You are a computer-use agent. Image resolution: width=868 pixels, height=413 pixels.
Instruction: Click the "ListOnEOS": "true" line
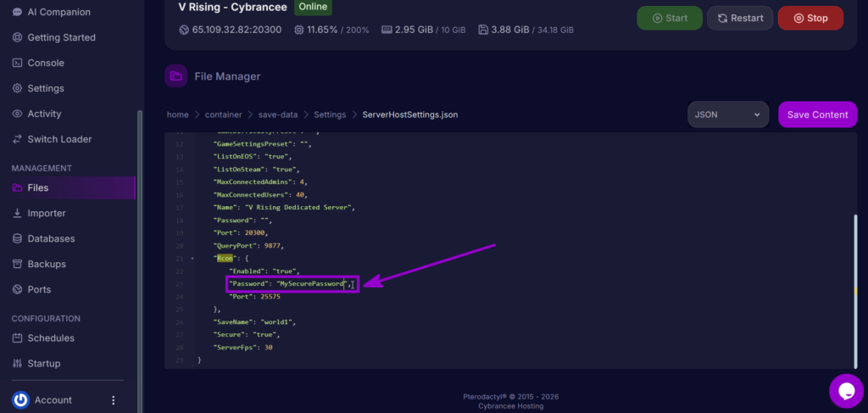click(x=253, y=157)
